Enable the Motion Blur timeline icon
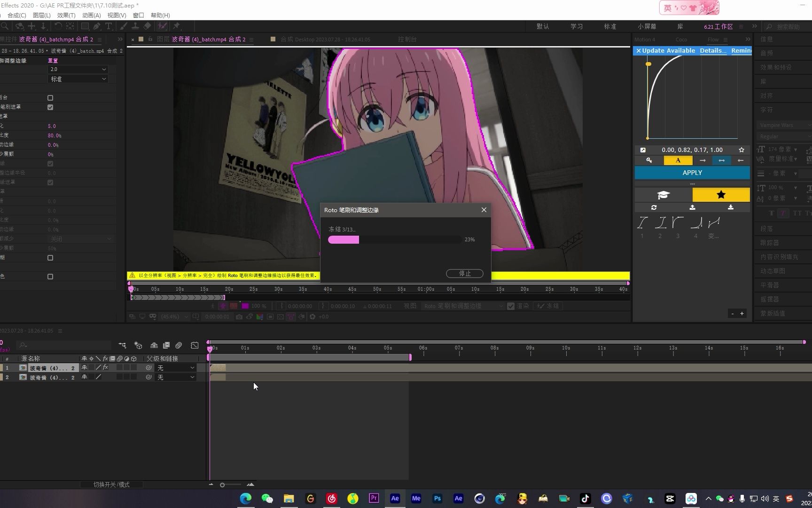 coord(179,345)
